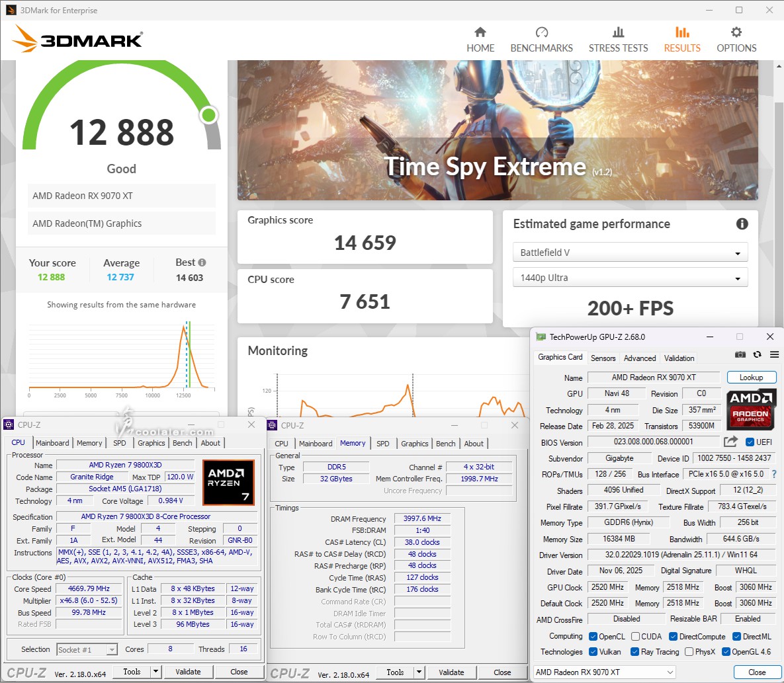Viewport: 784px width, 683px height.
Task: Toggle the CUDA checkbox
Action: pyautogui.click(x=636, y=636)
